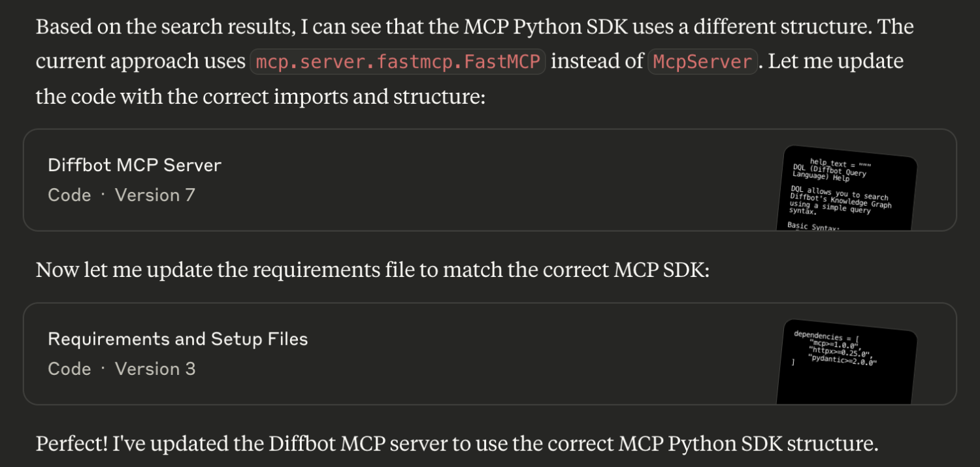
Task: Click the McpServer inline code snippet
Action: pyautogui.click(x=702, y=61)
